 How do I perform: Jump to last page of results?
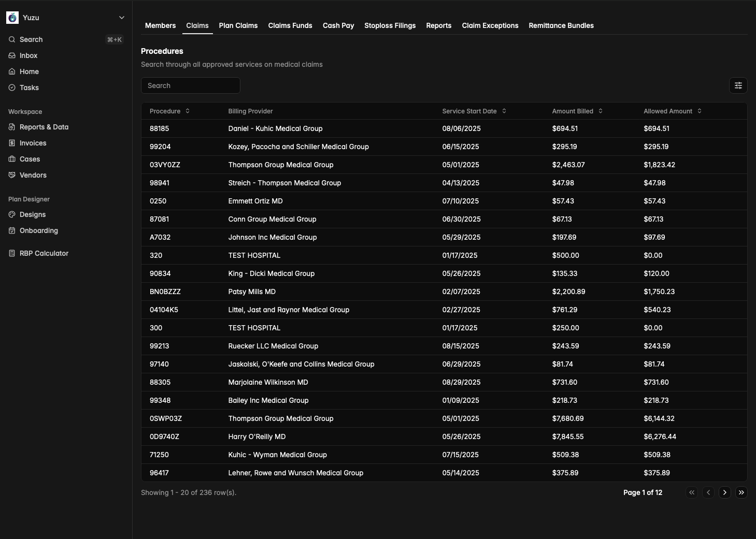(x=741, y=492)
